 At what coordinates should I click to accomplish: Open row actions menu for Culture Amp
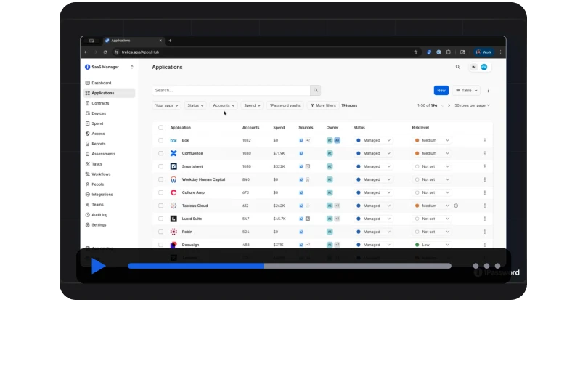(484, 192)
